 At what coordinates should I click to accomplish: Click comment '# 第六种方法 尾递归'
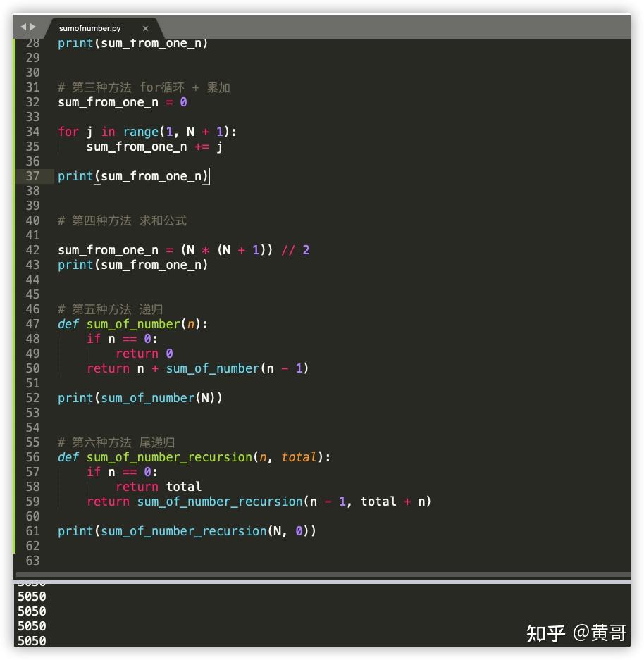click(x=116, y=442)
